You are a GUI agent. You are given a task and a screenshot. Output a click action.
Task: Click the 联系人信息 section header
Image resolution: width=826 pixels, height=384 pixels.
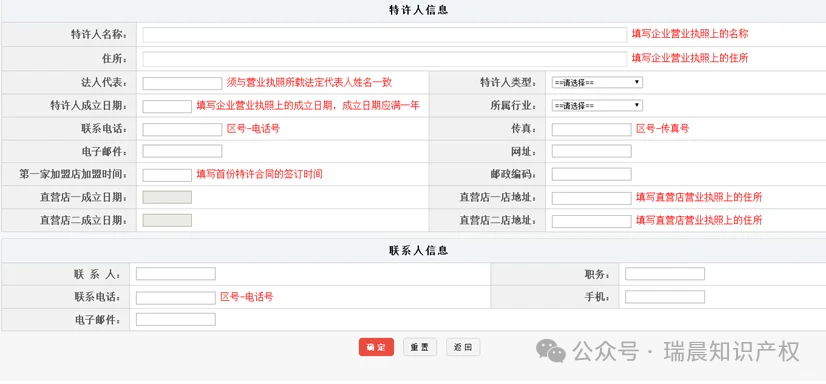[418, 250]
